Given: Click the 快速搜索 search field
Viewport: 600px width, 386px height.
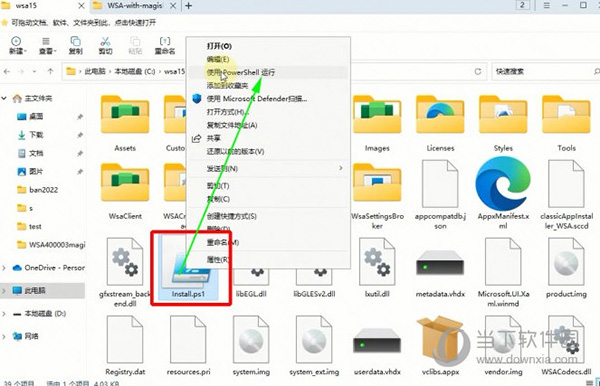Looking at the screenshot, I should pos(545,72).
